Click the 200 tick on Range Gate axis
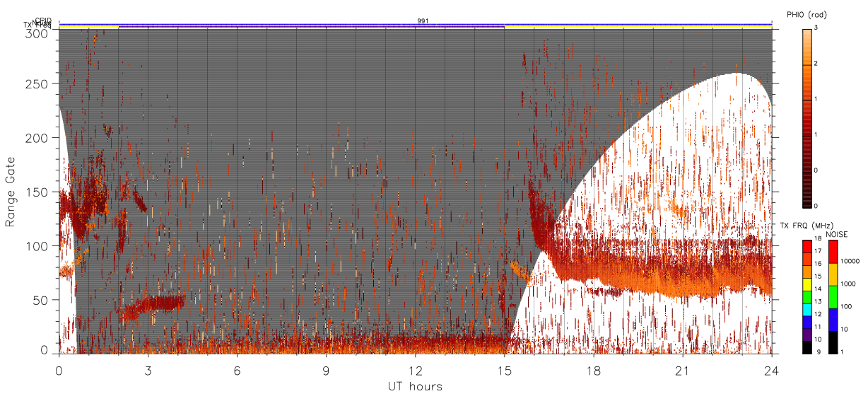 [x=37, y=138]
